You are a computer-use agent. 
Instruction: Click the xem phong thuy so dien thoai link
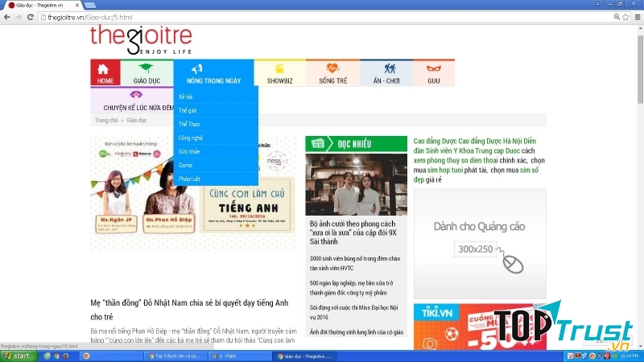click(456, 160)
